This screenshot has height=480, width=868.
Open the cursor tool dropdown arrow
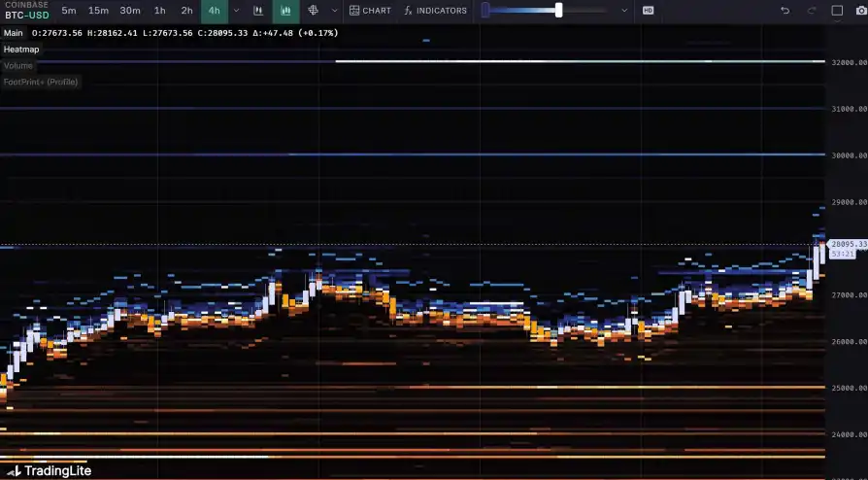click(335, 11)
